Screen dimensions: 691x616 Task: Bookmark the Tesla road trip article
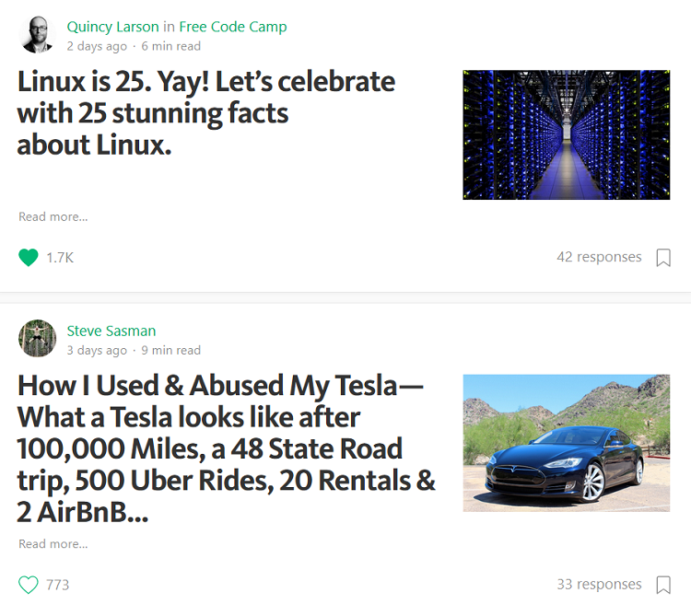point(663,585)
